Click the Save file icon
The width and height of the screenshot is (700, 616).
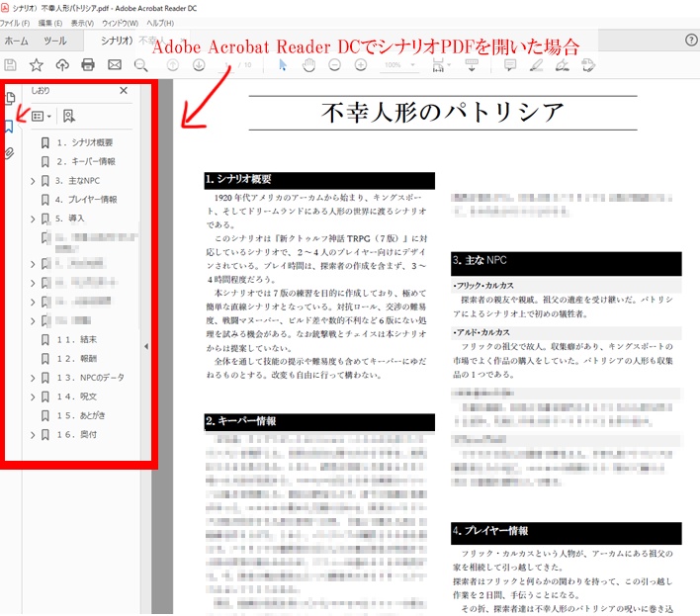[10, 65]
